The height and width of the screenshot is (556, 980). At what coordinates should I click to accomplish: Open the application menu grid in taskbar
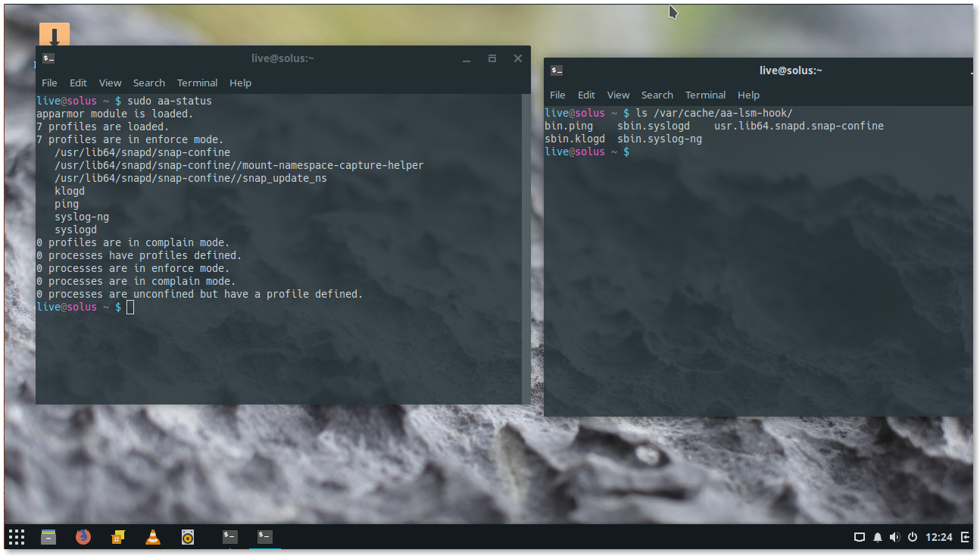[17, 537]
